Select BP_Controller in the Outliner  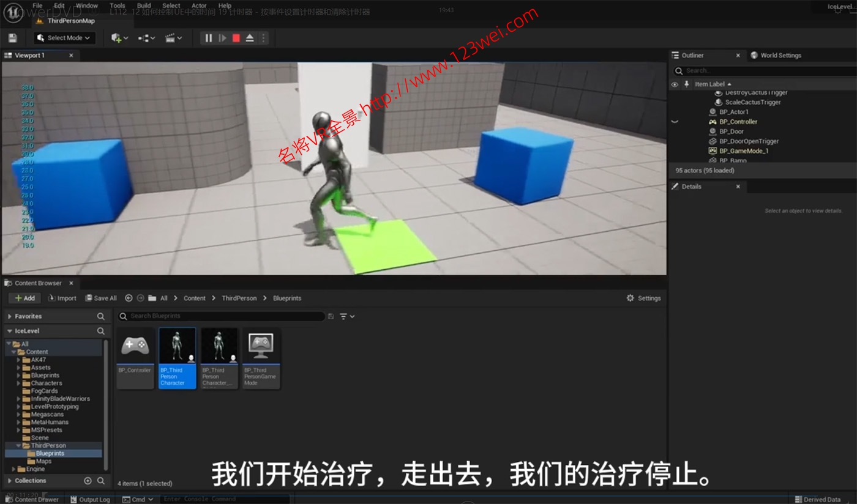(739, 121)
